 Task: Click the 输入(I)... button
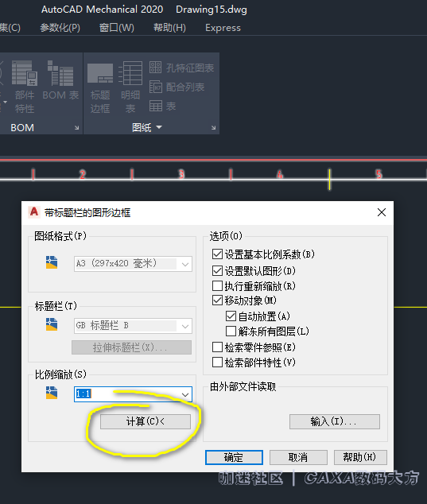click(x=335, y=421)
